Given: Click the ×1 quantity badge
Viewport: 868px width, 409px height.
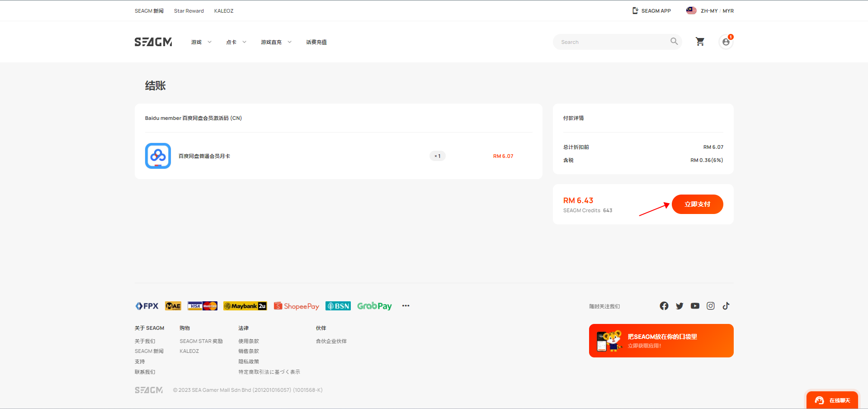Looking at the screenshot, I should (x=438, y=156).
